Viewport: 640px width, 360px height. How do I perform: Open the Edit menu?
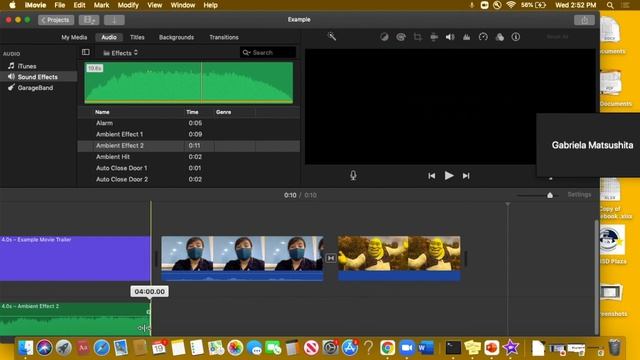tap(79, 5)
